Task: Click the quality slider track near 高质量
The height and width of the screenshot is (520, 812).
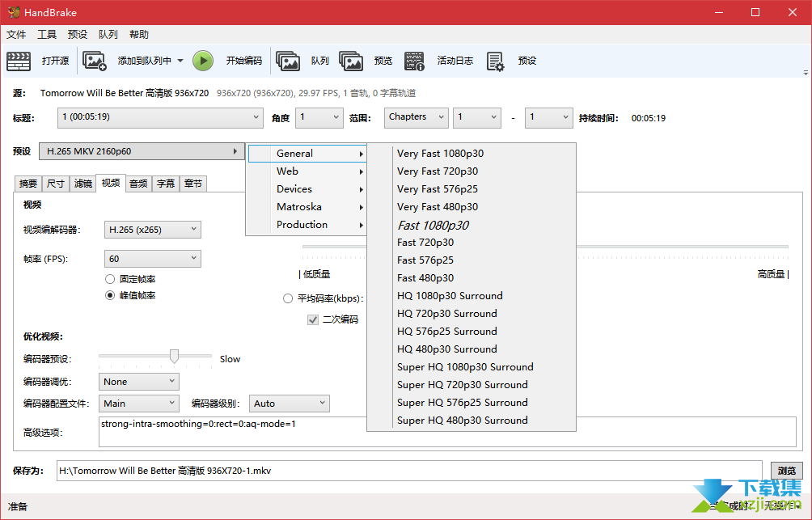Action: [x=772, y=247]
